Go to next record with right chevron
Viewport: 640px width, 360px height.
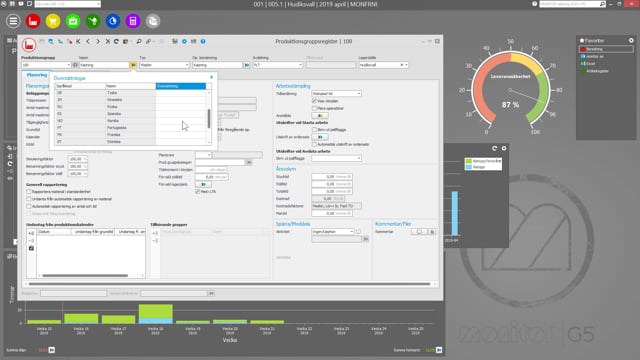point(98,42)
